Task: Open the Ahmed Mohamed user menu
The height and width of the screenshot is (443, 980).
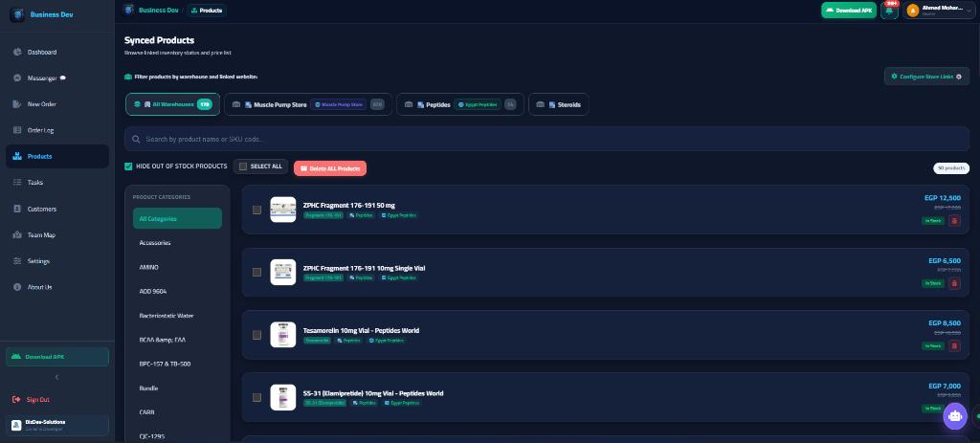Action: click(940, 11)
